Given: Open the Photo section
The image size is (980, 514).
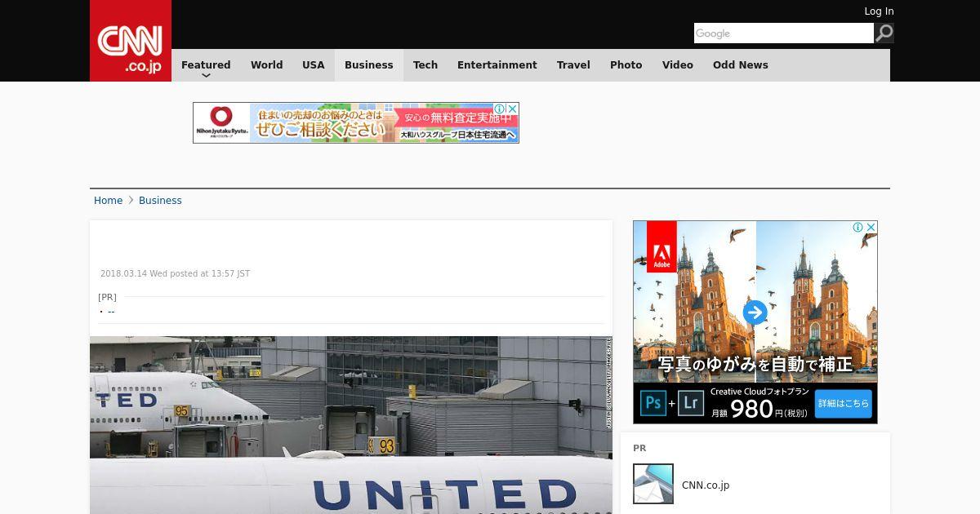Looking at the screenshot, I should [x=626, y=65].
